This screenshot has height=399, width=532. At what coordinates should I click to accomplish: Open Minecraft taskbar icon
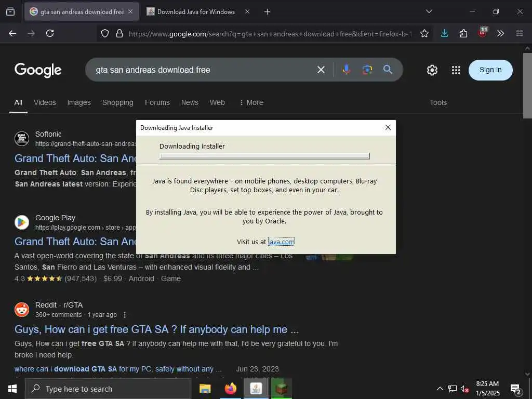282,389
